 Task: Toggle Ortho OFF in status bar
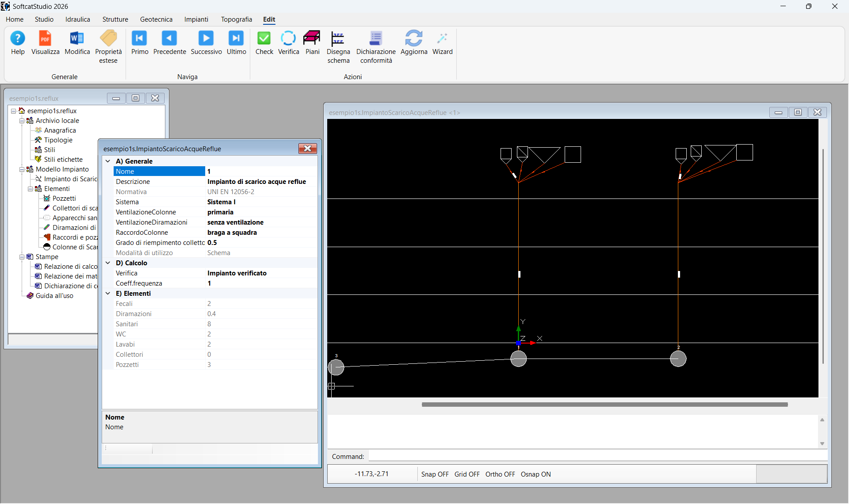click(x=500, y=474)
